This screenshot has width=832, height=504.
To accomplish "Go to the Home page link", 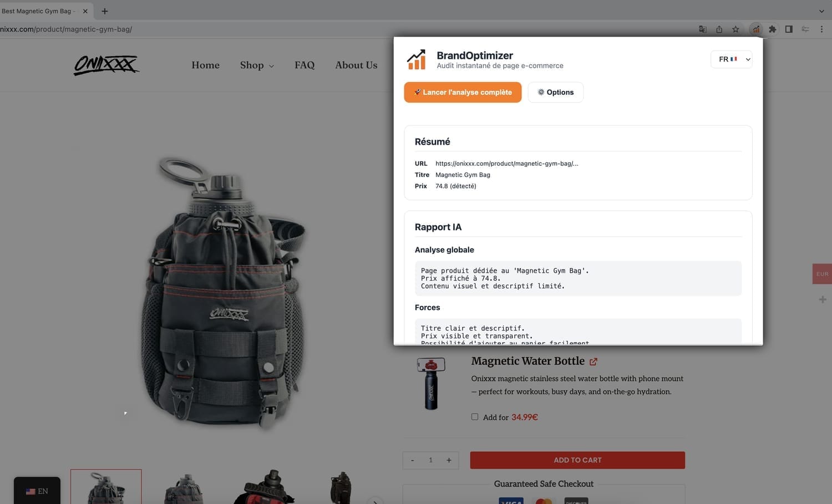I will (x=205, y=65).
